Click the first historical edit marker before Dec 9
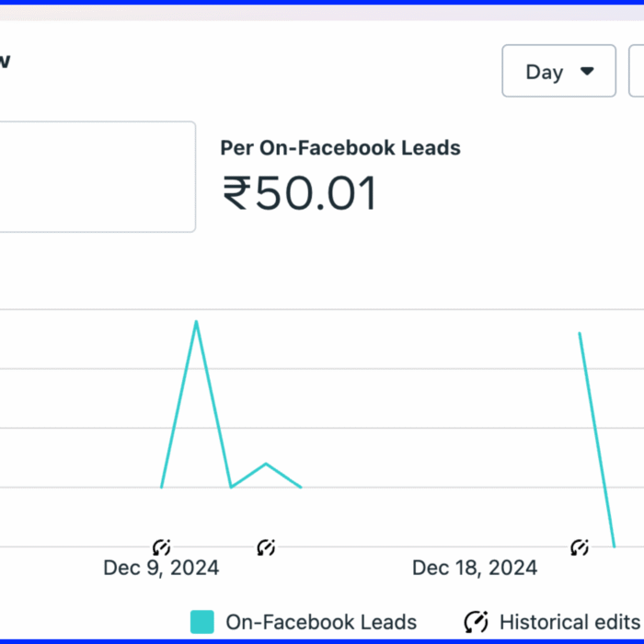644x644 pixels. pyautogui.click(x=162, y=547)
